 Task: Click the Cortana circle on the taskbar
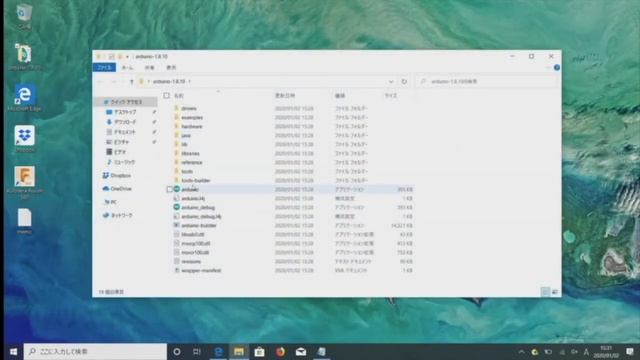pos(177,351)
